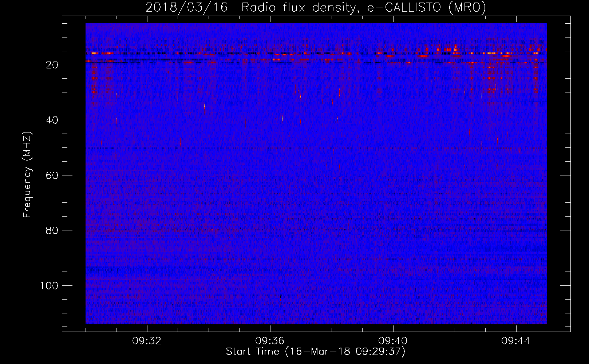Click the 09:32 time tick label

point(147,341)
